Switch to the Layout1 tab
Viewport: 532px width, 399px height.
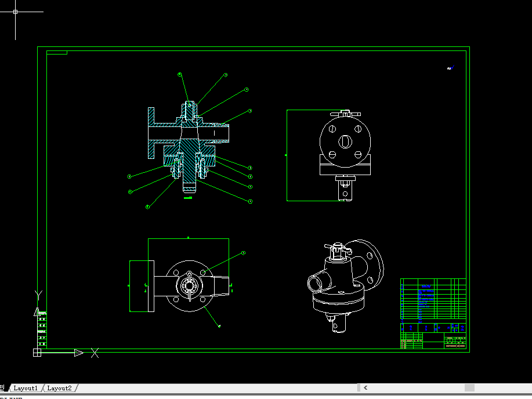pos(26,388)
